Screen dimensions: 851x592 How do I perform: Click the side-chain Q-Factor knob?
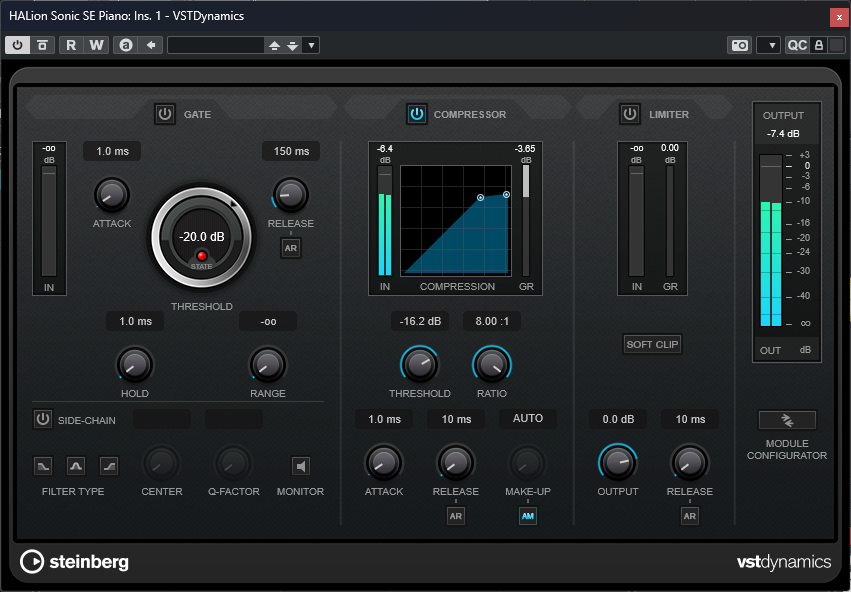tap(233, 463)
